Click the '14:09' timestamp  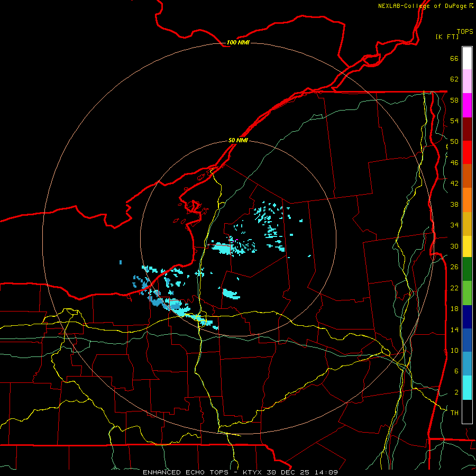326,472
